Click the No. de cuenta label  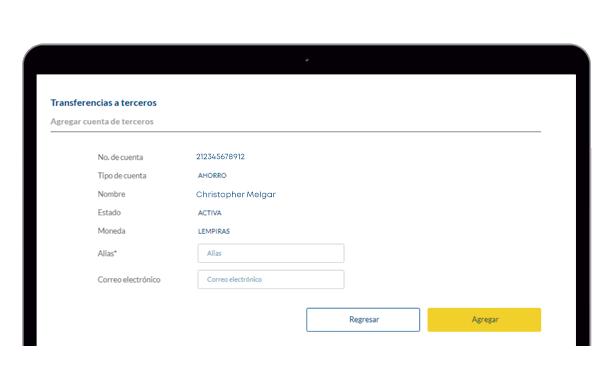pyautogui.click(x=120, y=157)
